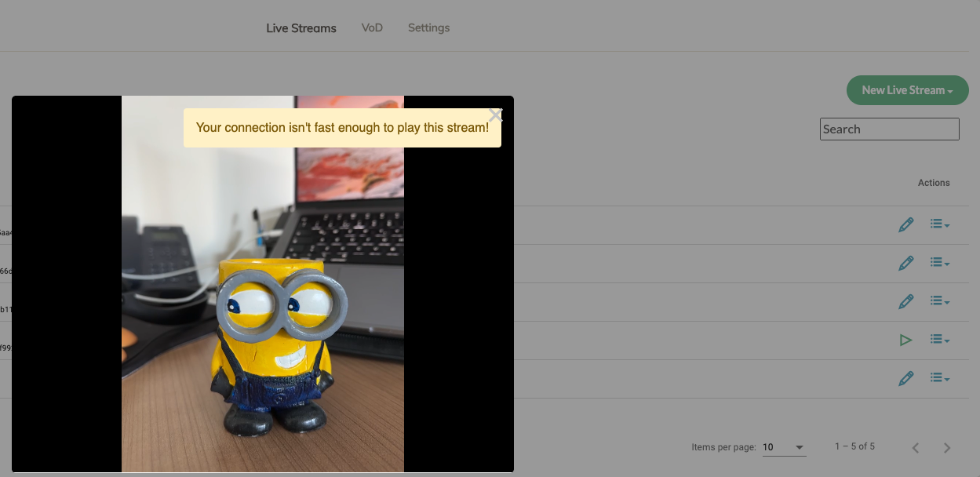Open the actions menu for the fifth stream

[x=938, y=378]
